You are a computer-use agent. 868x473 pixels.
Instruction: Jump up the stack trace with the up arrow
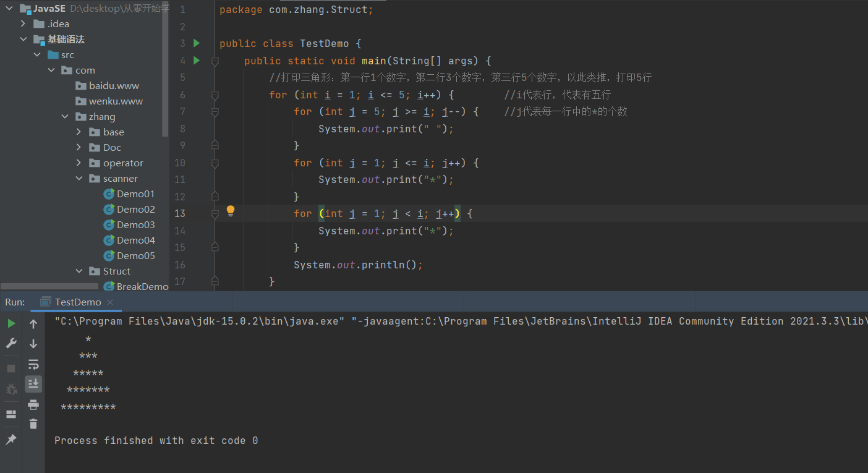(33, 323)
